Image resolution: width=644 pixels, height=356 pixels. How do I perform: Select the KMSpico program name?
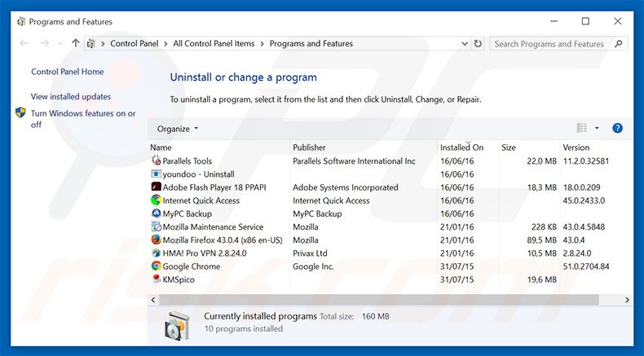pyautogui.click(x=179, y=279)
